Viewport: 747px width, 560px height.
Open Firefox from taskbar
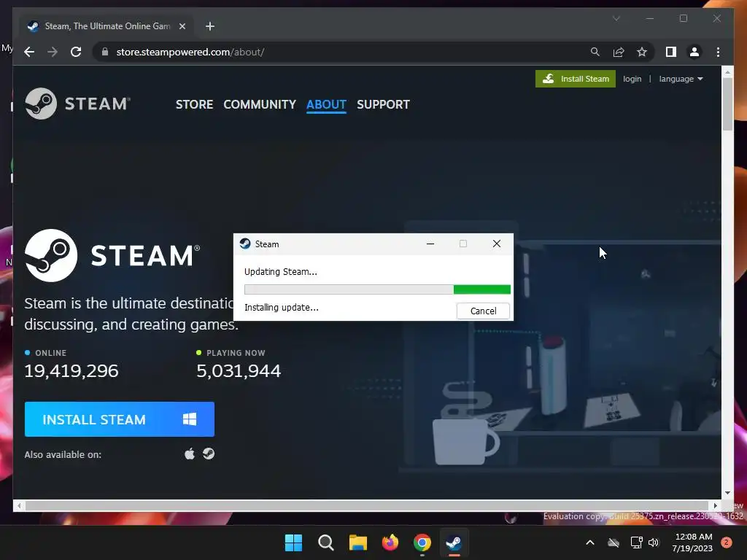[x=390, y=542]
